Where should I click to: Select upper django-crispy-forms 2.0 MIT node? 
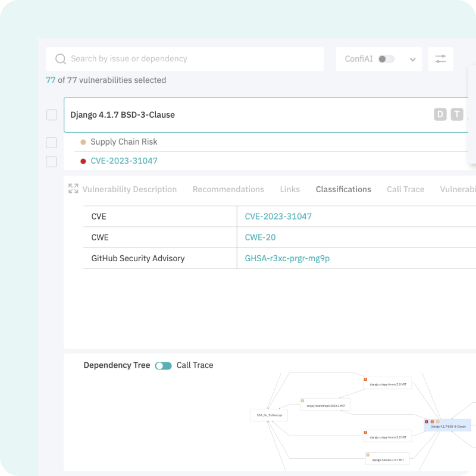[x=387, y=383]
